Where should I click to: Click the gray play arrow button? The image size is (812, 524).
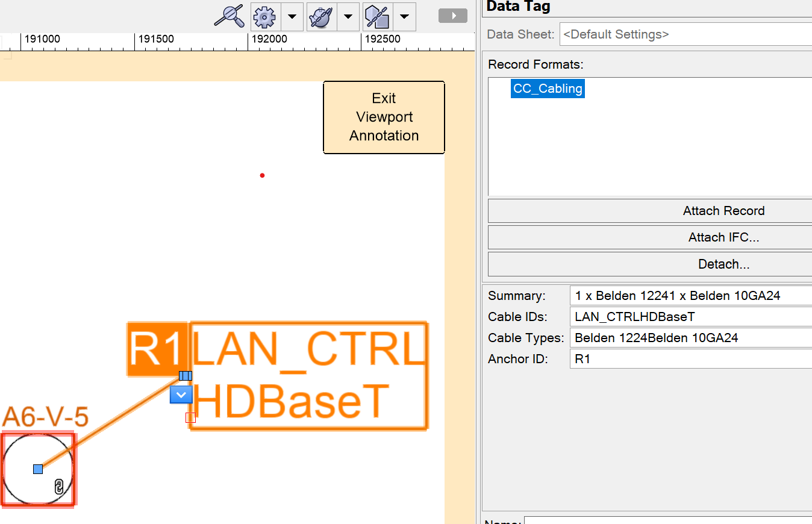452,16
